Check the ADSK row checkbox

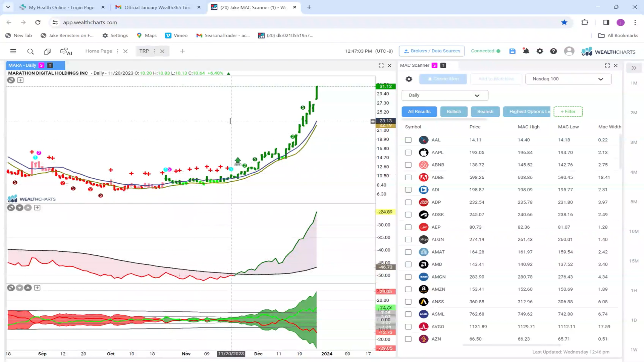[x=408, y=215]
